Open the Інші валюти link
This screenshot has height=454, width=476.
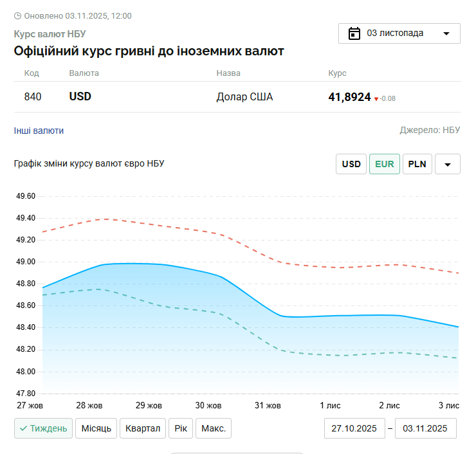pos(39,131)
